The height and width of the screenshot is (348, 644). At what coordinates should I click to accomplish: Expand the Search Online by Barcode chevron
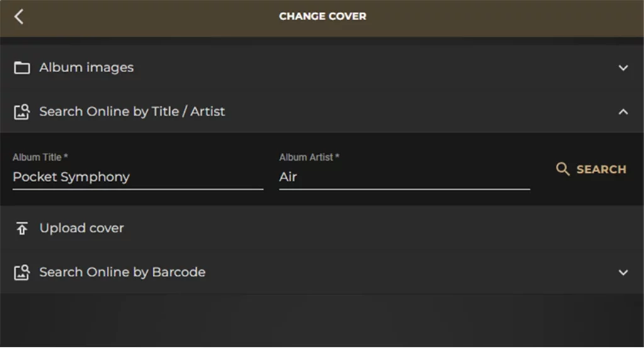pos(623,273)
